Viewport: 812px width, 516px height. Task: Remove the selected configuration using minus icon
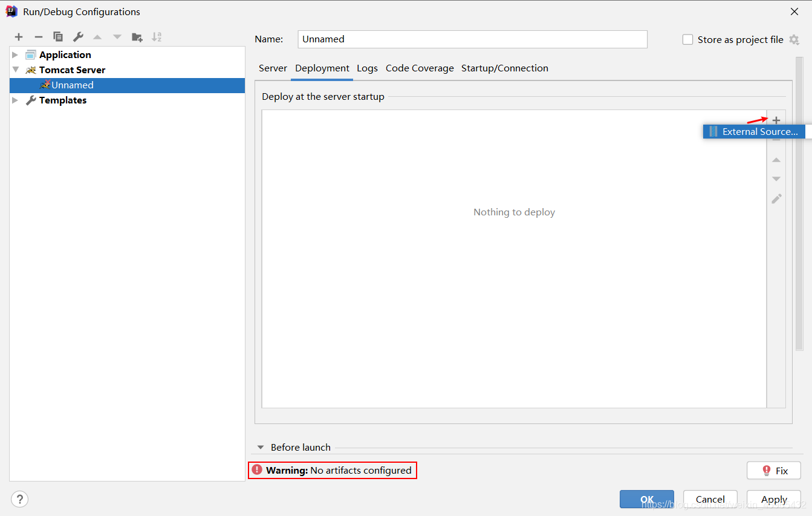[x=37, y=36]
